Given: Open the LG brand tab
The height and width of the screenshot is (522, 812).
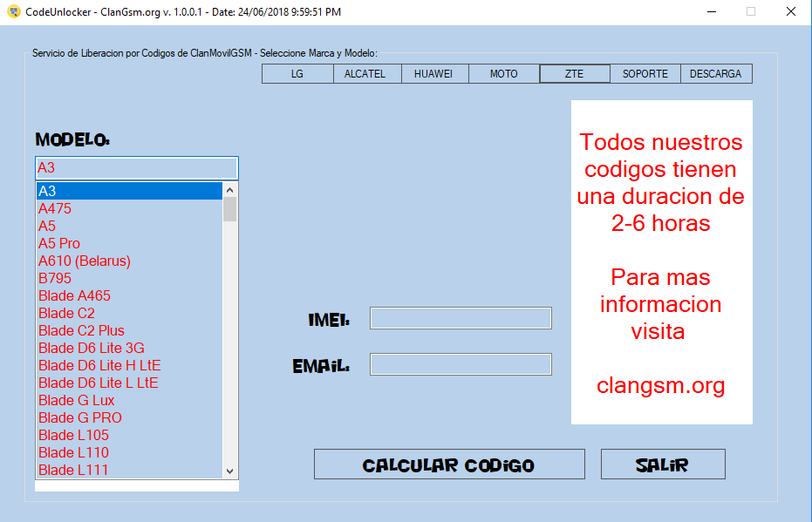Looking at the screenshot, I should pos(297,73).
